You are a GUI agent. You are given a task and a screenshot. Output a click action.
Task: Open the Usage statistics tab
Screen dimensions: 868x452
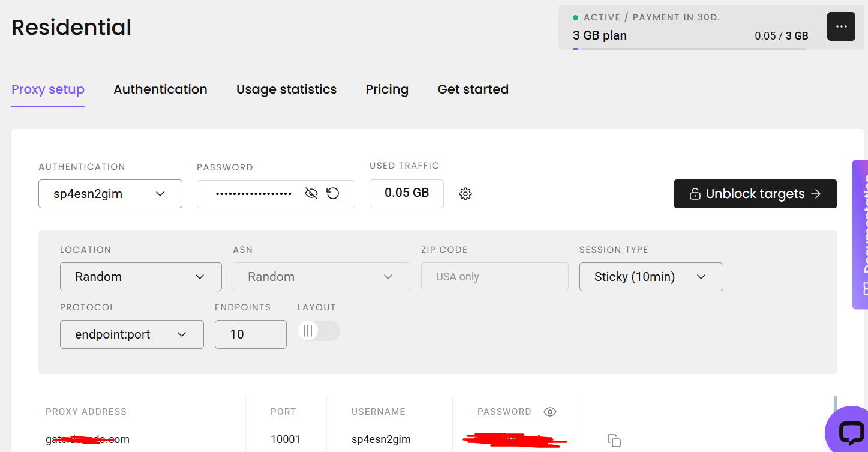tap(286, 89)
